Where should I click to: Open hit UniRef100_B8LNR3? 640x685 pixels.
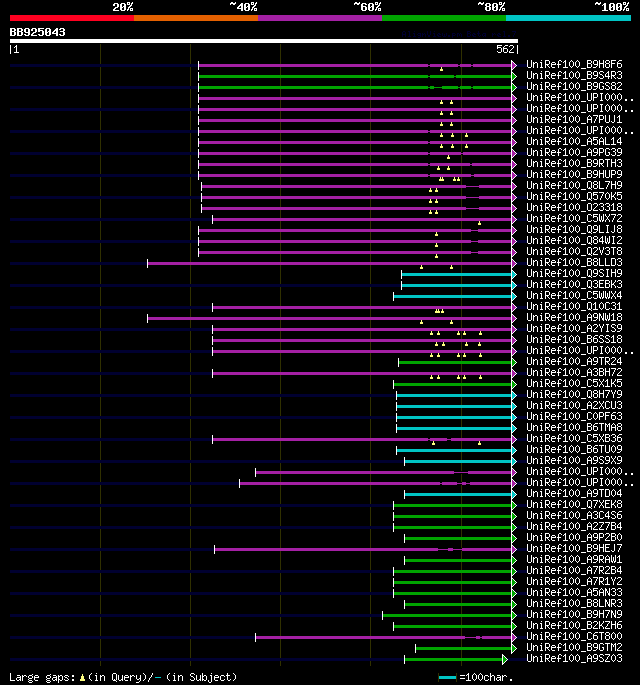click(574, 603)
